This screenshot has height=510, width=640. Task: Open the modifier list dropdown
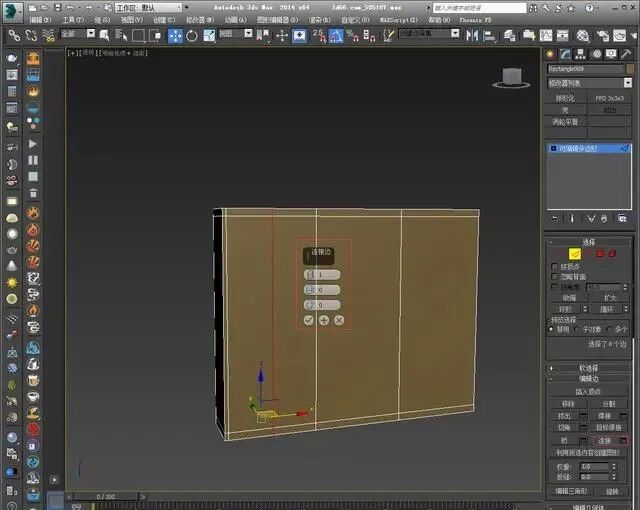click(x=589, y=83)
